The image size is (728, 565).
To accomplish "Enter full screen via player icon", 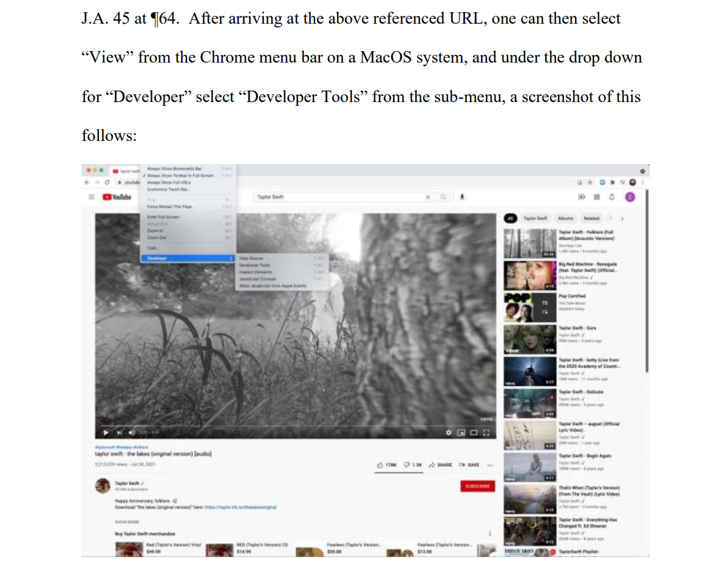I will pos(486,433).
